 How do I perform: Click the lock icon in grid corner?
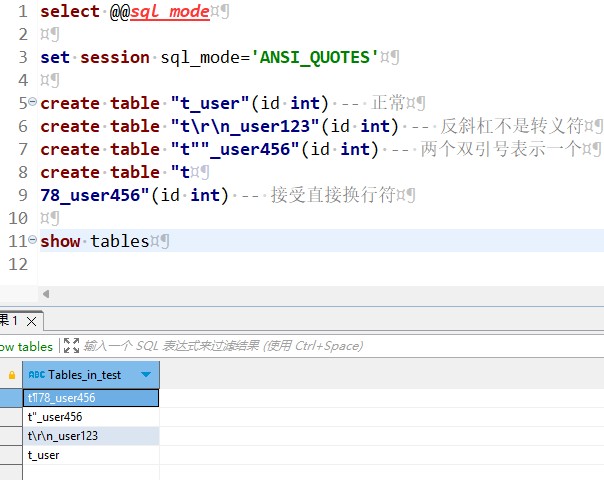[x=11, y=375]
